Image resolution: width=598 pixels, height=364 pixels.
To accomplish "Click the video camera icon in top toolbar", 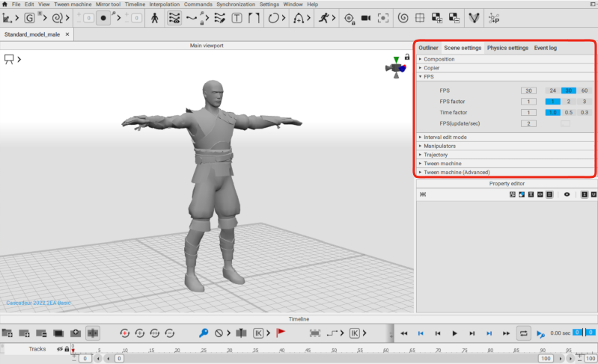I will [x=366, y=17].
